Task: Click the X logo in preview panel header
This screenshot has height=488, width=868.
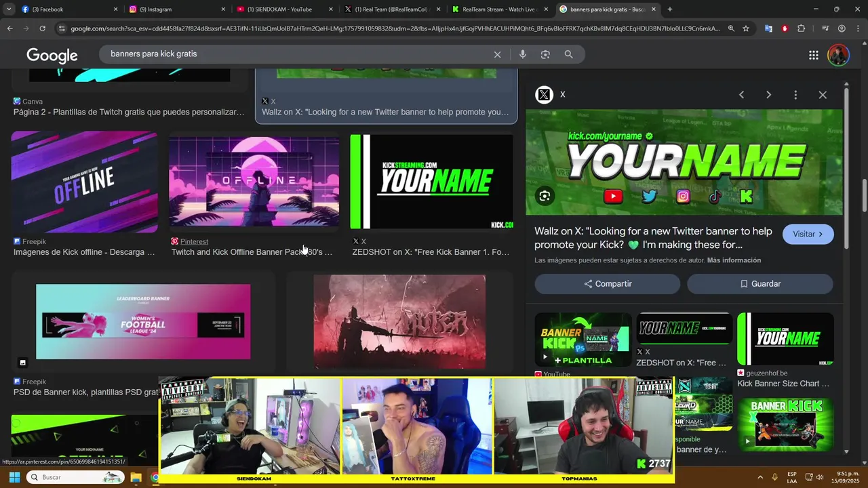Action: pyautogui.click(x=545, y=95)
